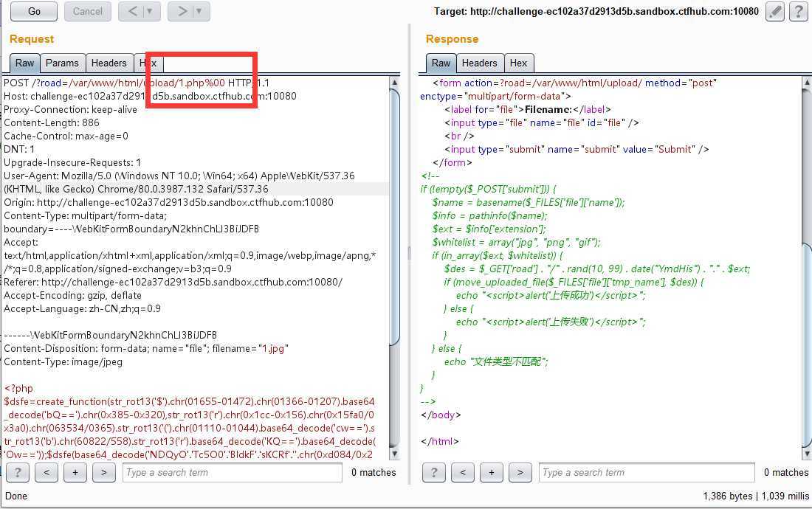Screen dimensions: 812x509
Task: Click request pane scroll-down arrow
Action: pyautogui.click(x=395, y=454)
